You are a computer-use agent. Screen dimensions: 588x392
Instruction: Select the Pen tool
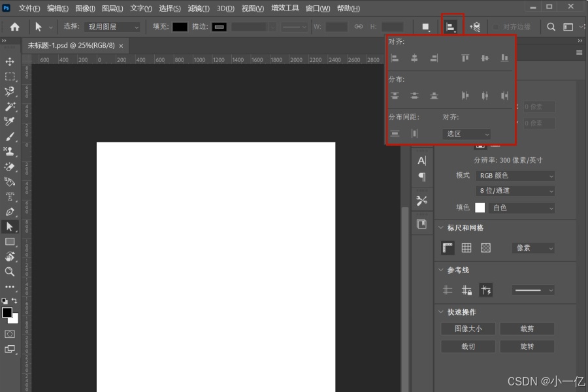10,212
